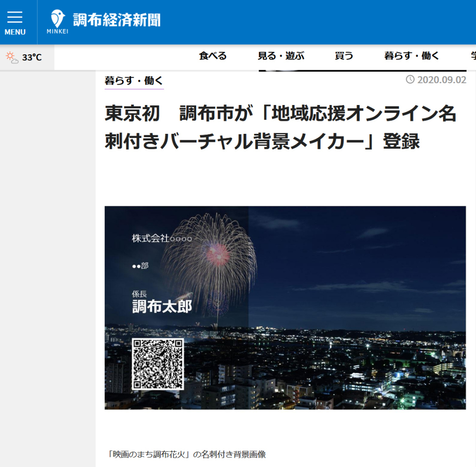The width and height of the screenshot is (476, 467).
Task: Click the clock icon beside the date
Action: click(x=410, y=79)
